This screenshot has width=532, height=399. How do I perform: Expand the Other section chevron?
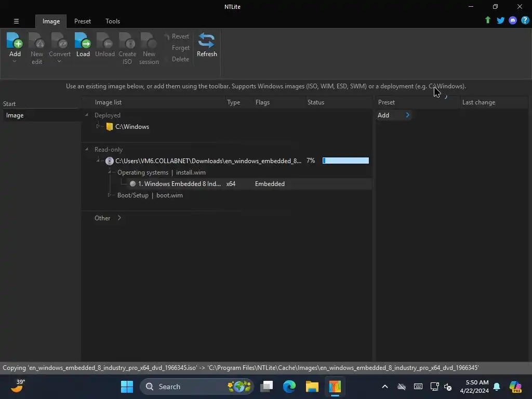click(119, 218)
